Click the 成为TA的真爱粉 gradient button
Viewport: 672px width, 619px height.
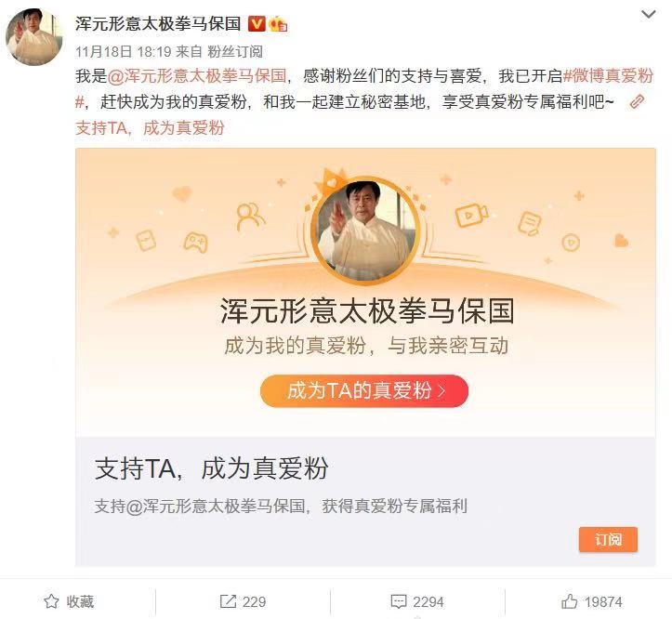364,391
